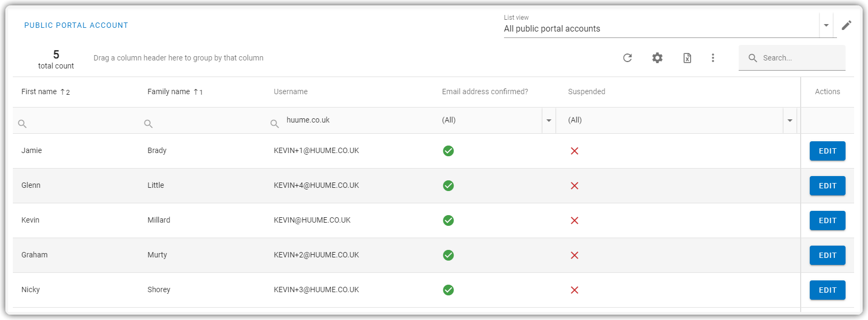
Task: Click the export to Excel icon
Action: (687, 58)
